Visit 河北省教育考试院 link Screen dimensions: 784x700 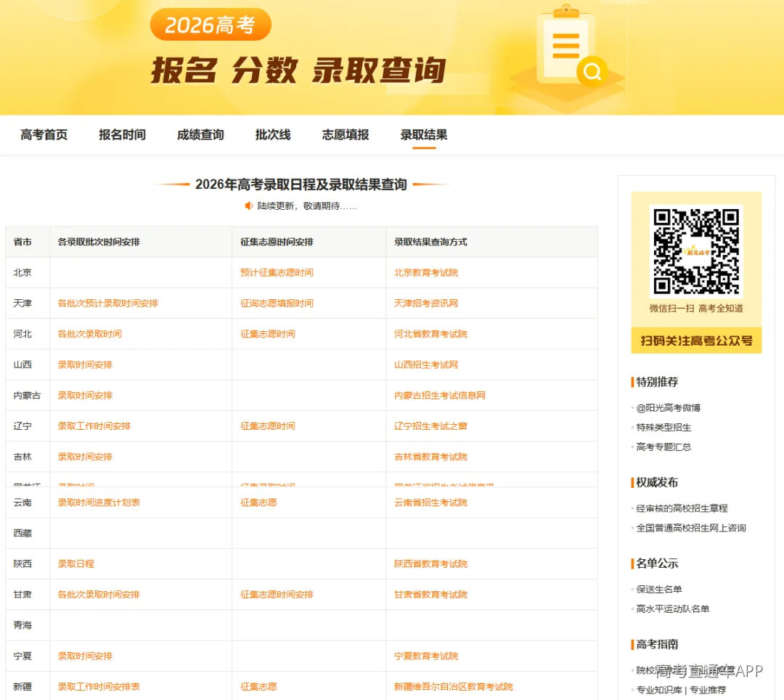click(x=430, y=334)
